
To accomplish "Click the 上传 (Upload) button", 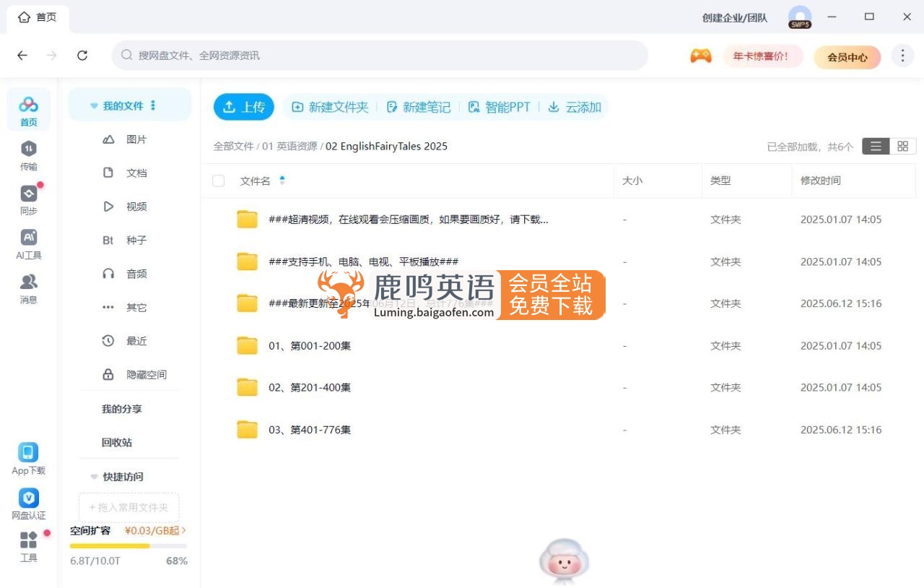I will coord(244,106).
